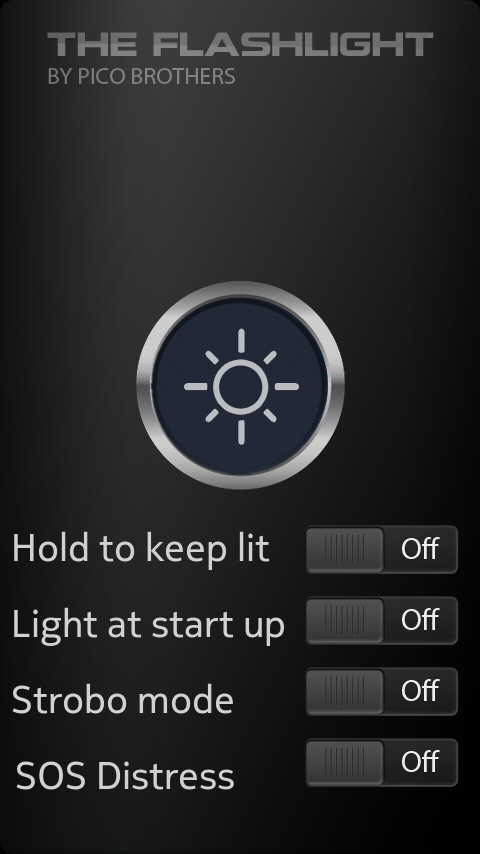Click THE FLASHLIGHT title logo
Viewport: 480px width, 854px height.
point(240,44)
